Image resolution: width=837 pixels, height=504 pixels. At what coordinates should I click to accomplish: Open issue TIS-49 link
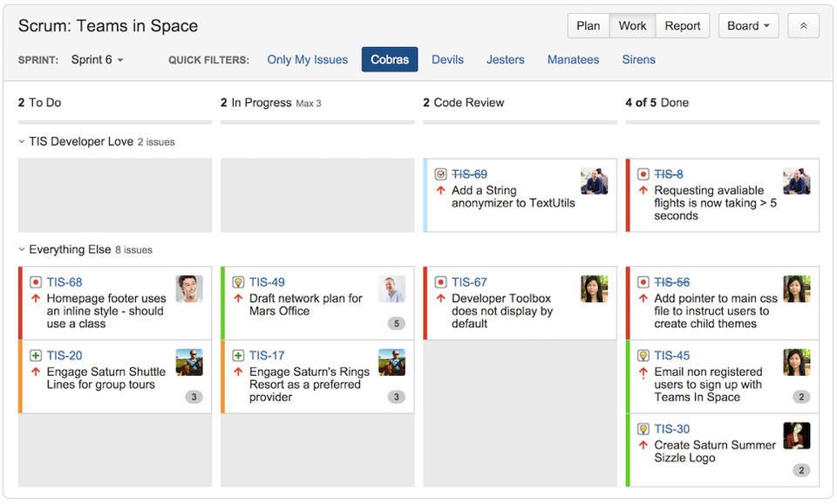click(x=267, y=282)
